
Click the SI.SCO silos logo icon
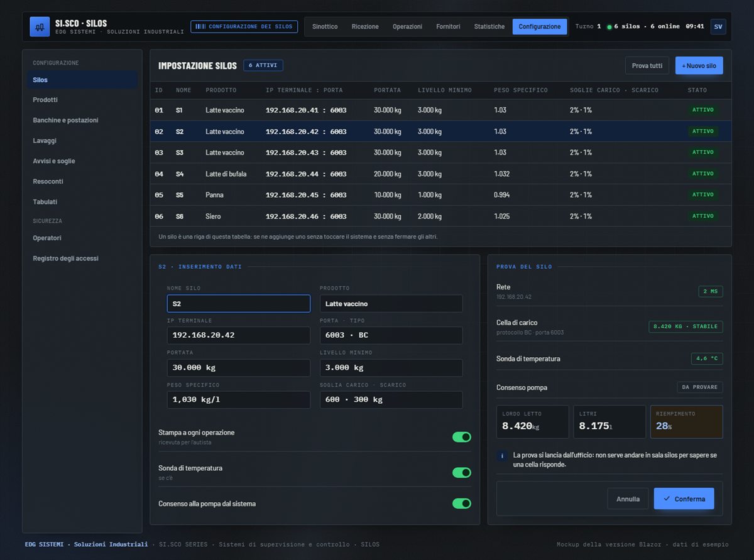[40, 26]
